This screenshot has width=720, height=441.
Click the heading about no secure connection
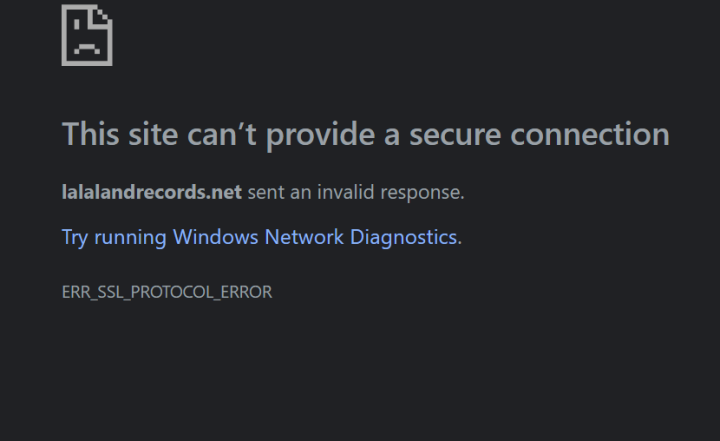pos(365,134)
